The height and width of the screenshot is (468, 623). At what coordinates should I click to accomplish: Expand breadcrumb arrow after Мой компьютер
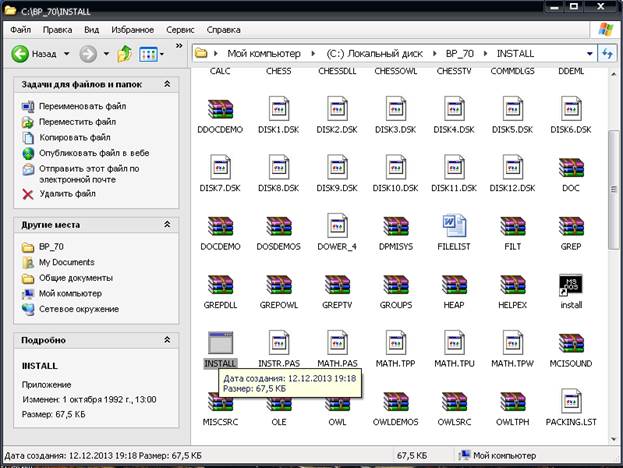pos(313,54)
